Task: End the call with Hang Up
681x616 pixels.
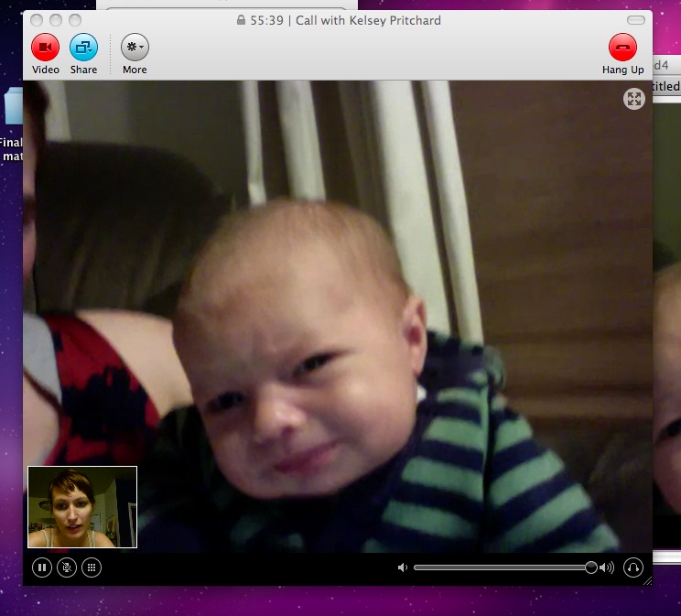Action: 622,47
